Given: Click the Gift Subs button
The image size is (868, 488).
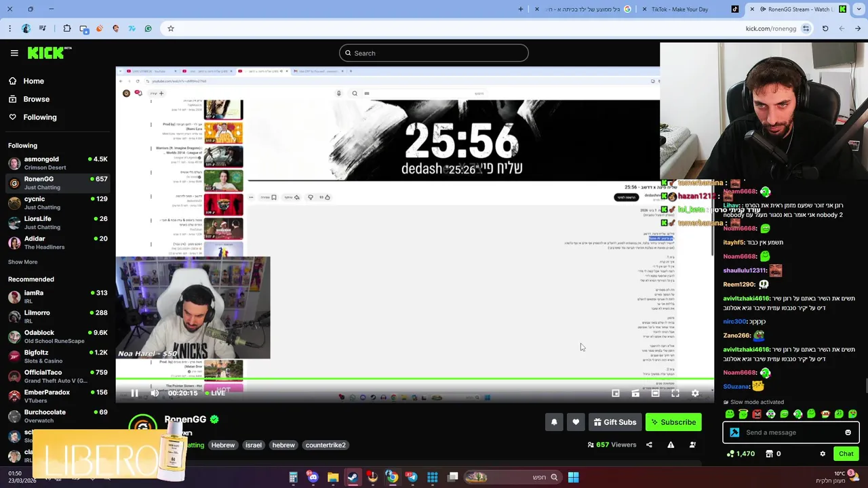Looking at the screenshot, I should 615,422.
